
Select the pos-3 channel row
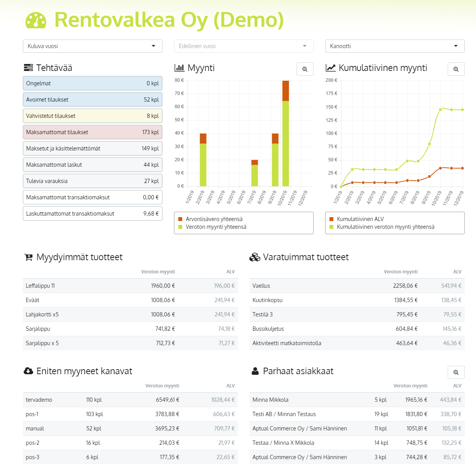(130, 457)
